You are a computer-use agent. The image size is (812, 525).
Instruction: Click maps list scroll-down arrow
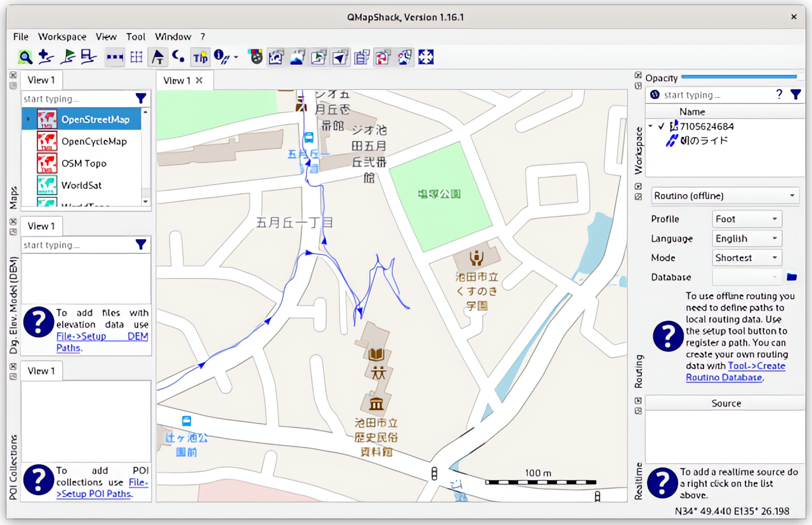[x=146, y=202]
